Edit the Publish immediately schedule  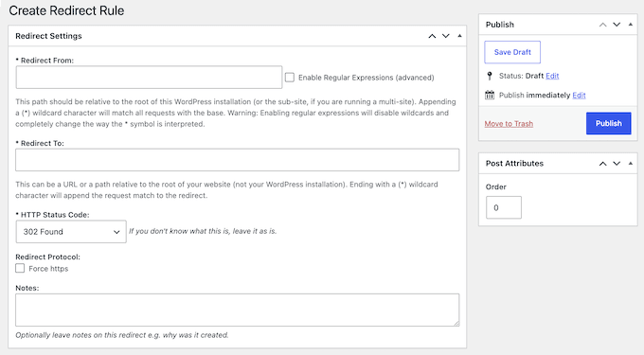[579, 96]
